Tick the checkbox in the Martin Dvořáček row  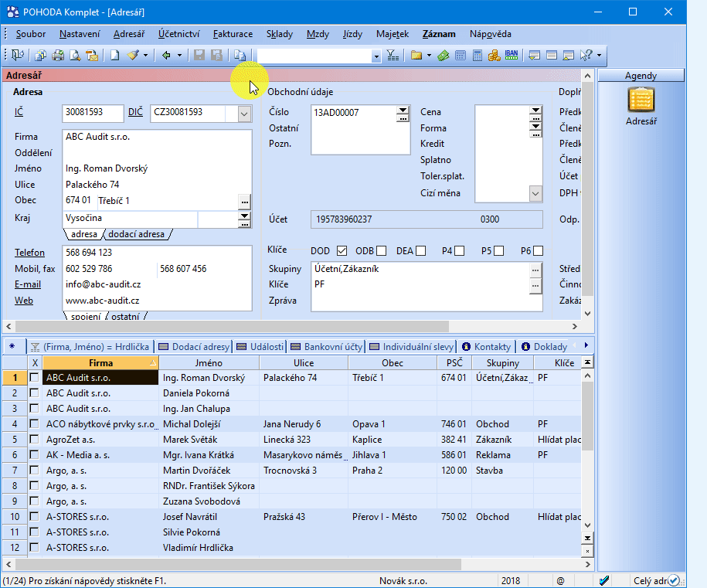34,471
